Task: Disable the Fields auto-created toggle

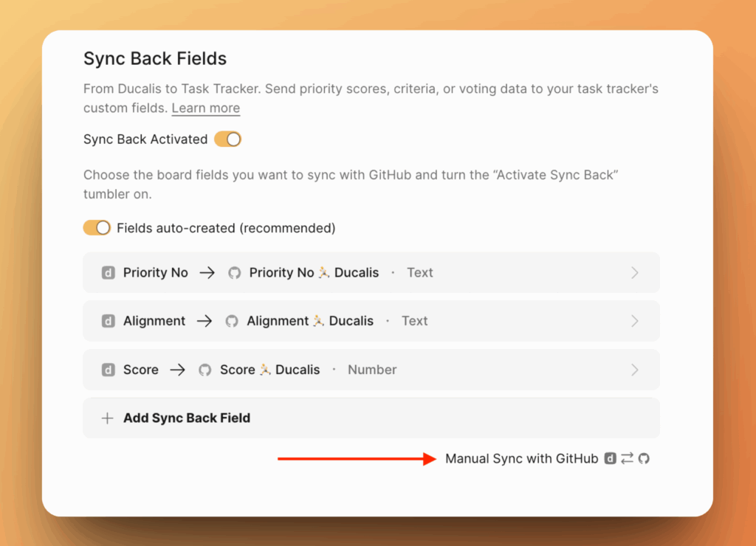Action: coord(97,228)
